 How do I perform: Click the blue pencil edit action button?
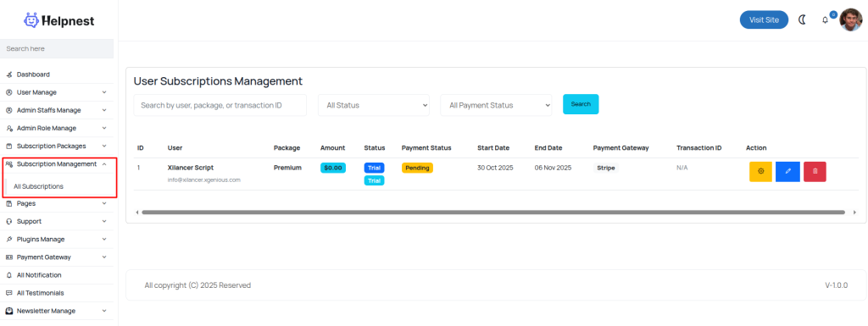tap(787, 171)
